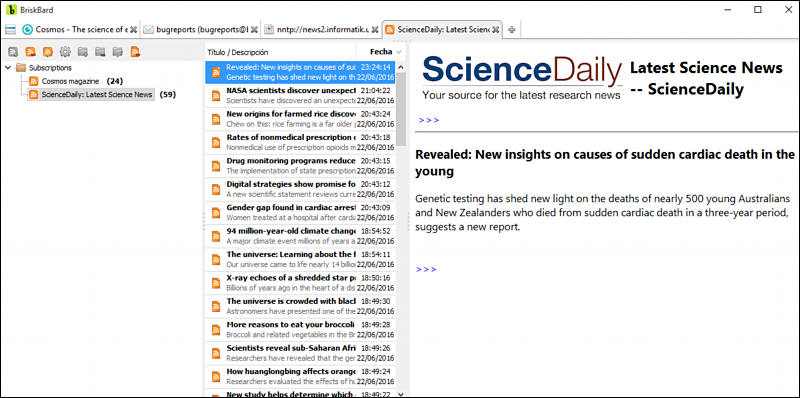Collapse the Subscriptions tree node
Viewport: 800px width, 398px height.
pos(8,68)
